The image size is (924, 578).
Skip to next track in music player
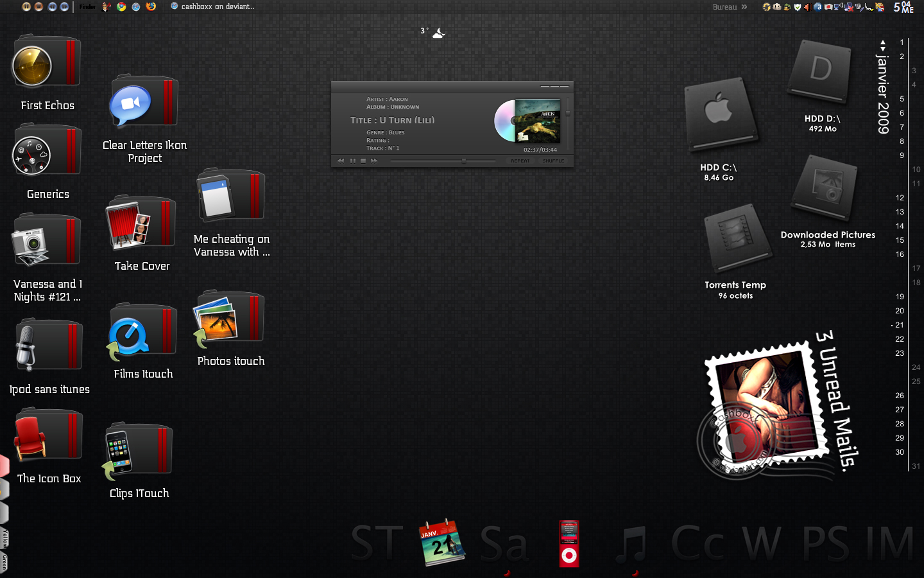[x=374, y=161]
